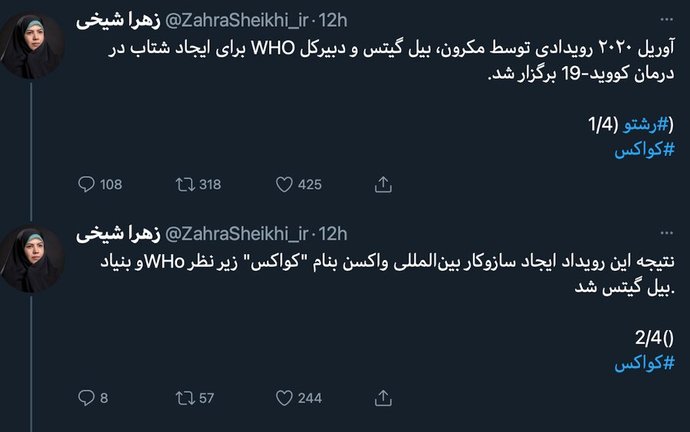Open the 12h timestamp of second tweet
The height and width of the screenshot is (432, 690).
[x=332, y=234]
